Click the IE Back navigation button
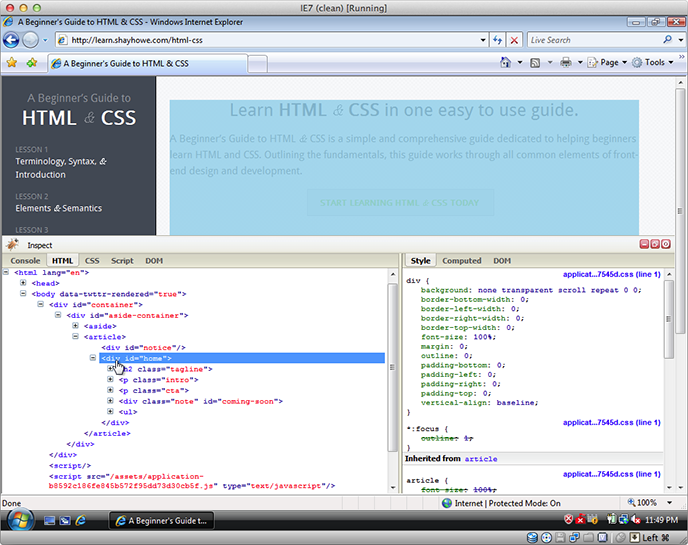688x545 pixels. coord(11,40)
